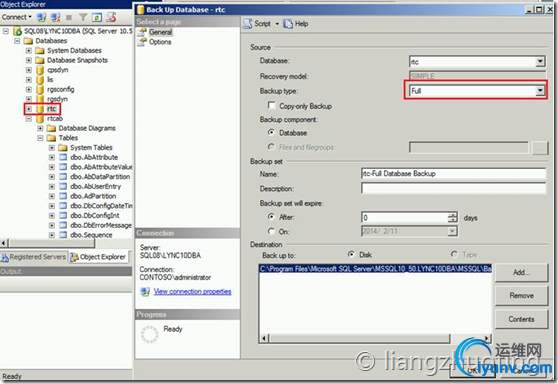Screen dimensions: 558x384
Task: Click the backup set Description field
Action: pyautogui.click(x=453, y=188)
